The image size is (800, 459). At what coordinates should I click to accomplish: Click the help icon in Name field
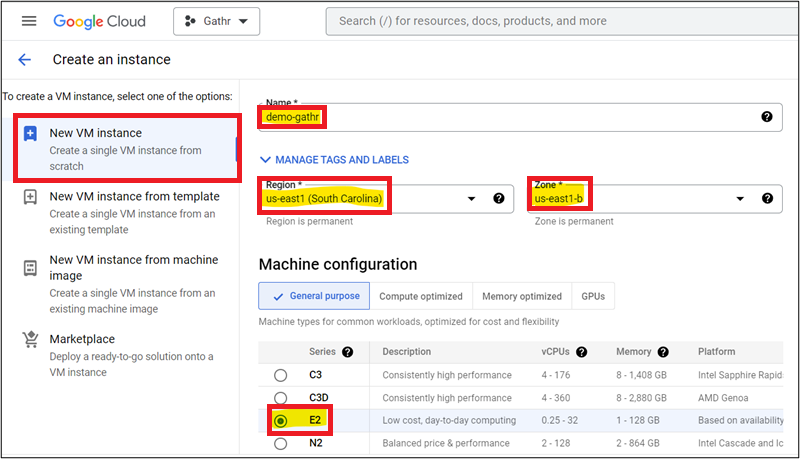click(x=766, y=117)
